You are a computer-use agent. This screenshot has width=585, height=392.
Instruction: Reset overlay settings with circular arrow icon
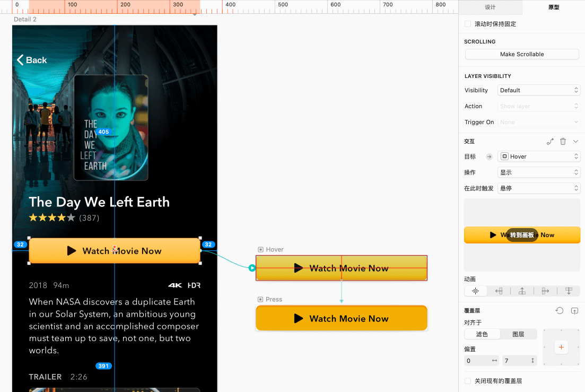559,311
